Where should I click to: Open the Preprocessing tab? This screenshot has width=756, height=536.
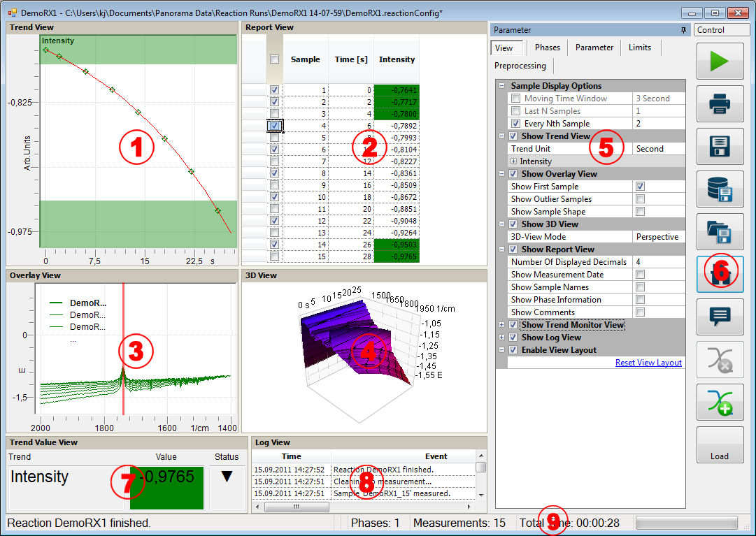pyautogui.click(x=520, y=66)
